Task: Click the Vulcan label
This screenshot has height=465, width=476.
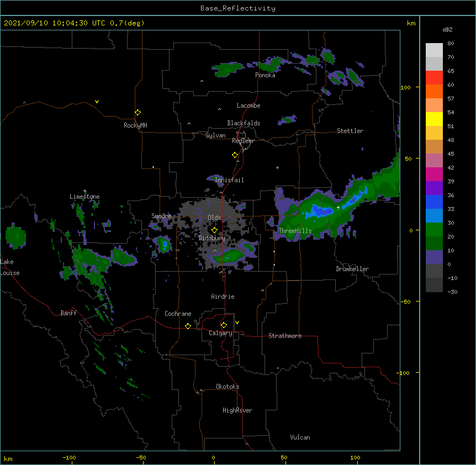Action: coord(300,437)
